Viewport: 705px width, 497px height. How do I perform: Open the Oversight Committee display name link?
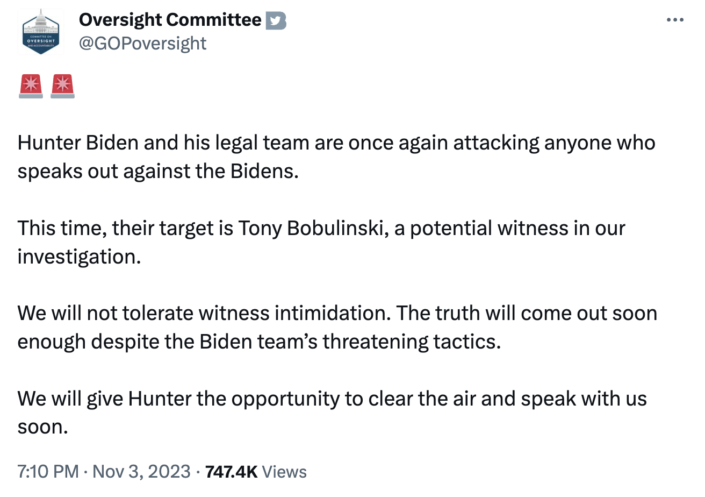170,20
